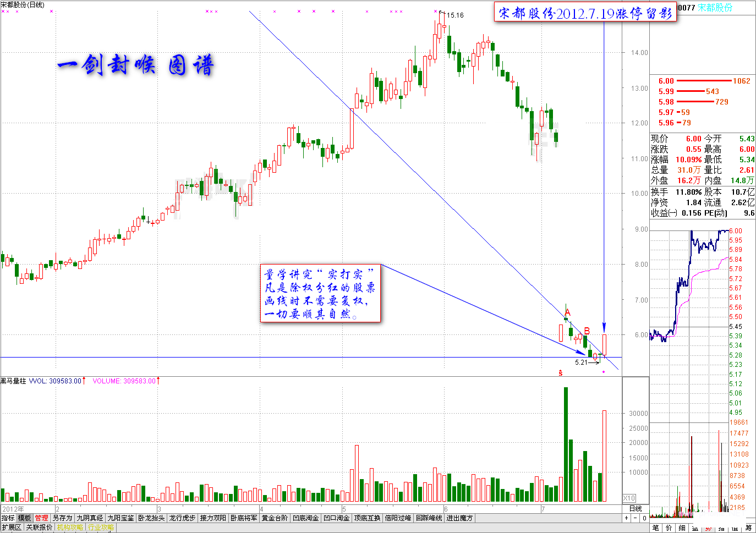The image size is (756, 533).
Task: Click the plus zoom-in button
Action: pos(626,518)
